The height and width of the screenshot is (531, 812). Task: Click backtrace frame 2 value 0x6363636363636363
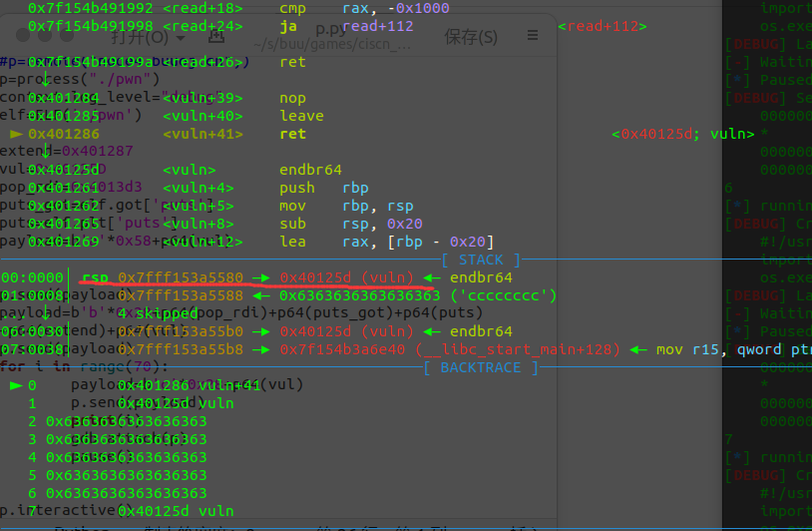pyautogui.click(x=127, y=421)
